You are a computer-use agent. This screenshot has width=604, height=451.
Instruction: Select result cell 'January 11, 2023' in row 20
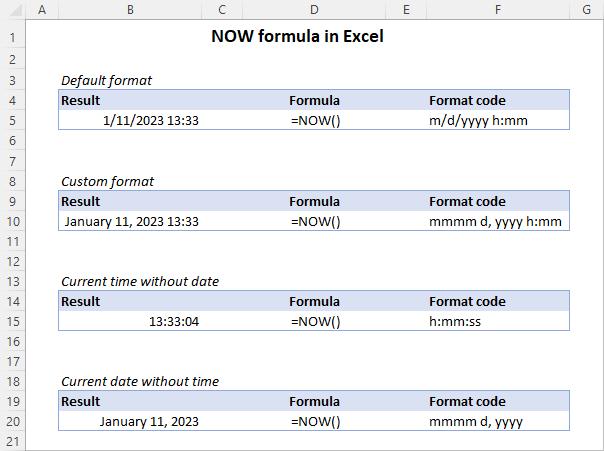130,421
